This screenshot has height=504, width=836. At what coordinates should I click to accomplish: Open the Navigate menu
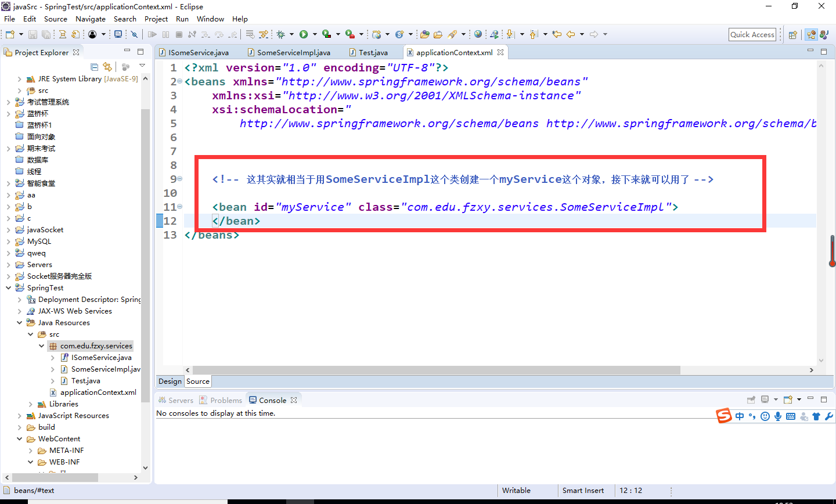pos(91,19)
